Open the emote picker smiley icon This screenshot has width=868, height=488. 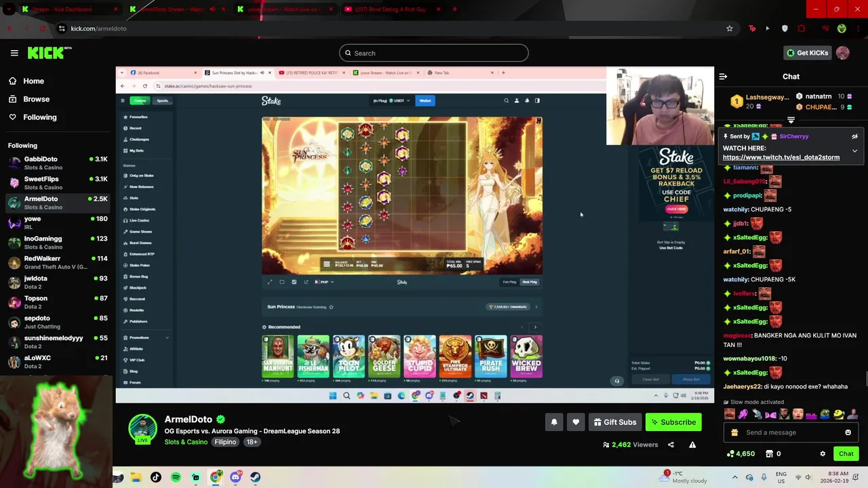pyautogui.click(x=848, y=432)
